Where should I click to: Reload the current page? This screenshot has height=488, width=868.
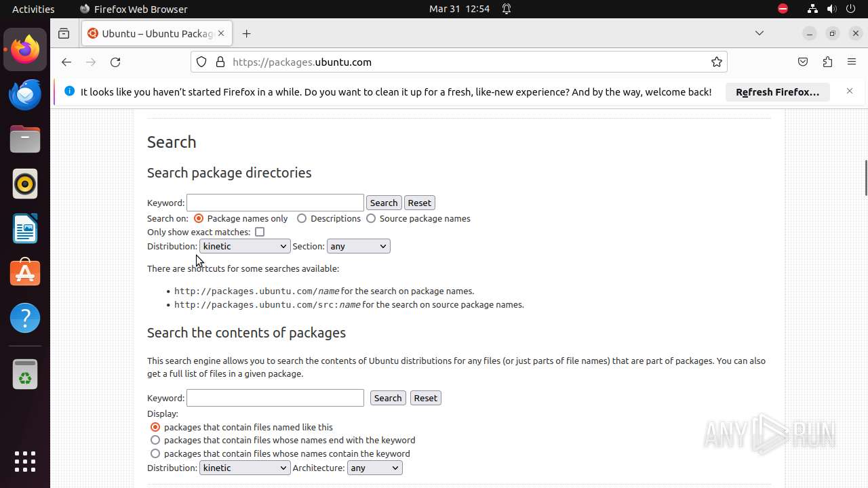coord(115,62)
